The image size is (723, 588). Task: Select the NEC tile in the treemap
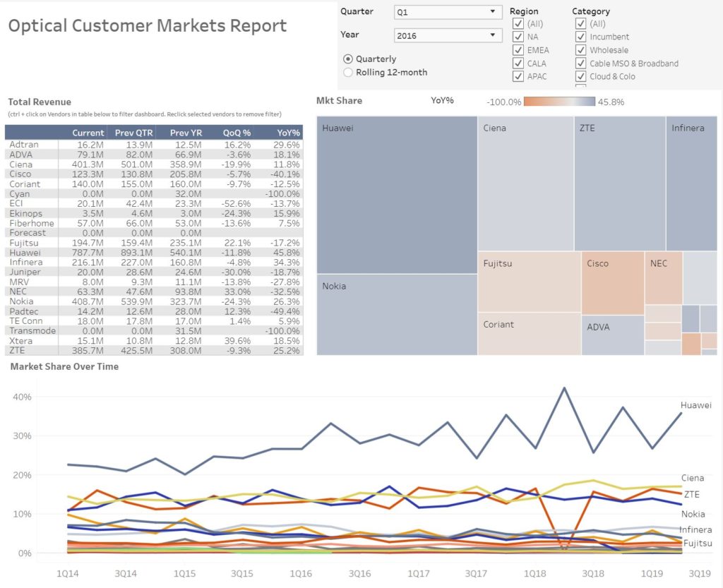click(x=664, y=278)
